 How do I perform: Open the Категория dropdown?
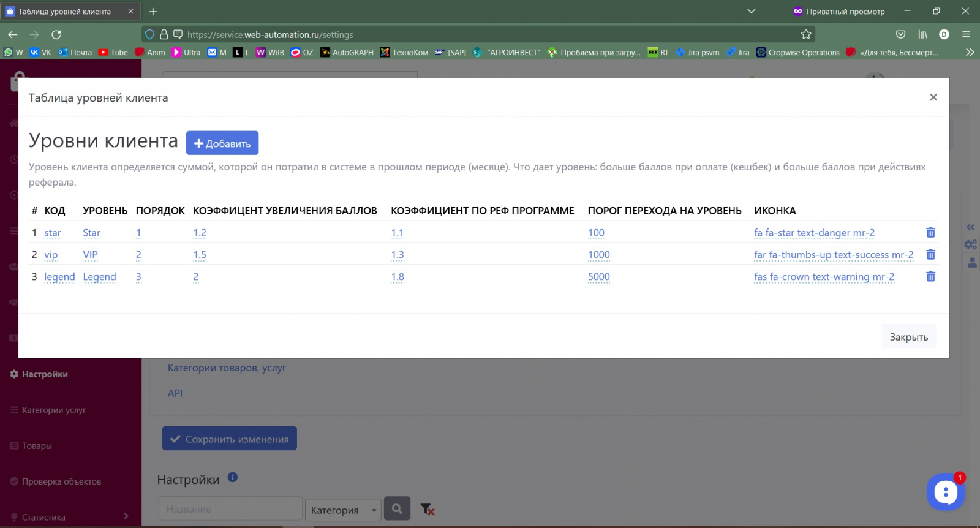pyautogui.click(x=343, y=510)
